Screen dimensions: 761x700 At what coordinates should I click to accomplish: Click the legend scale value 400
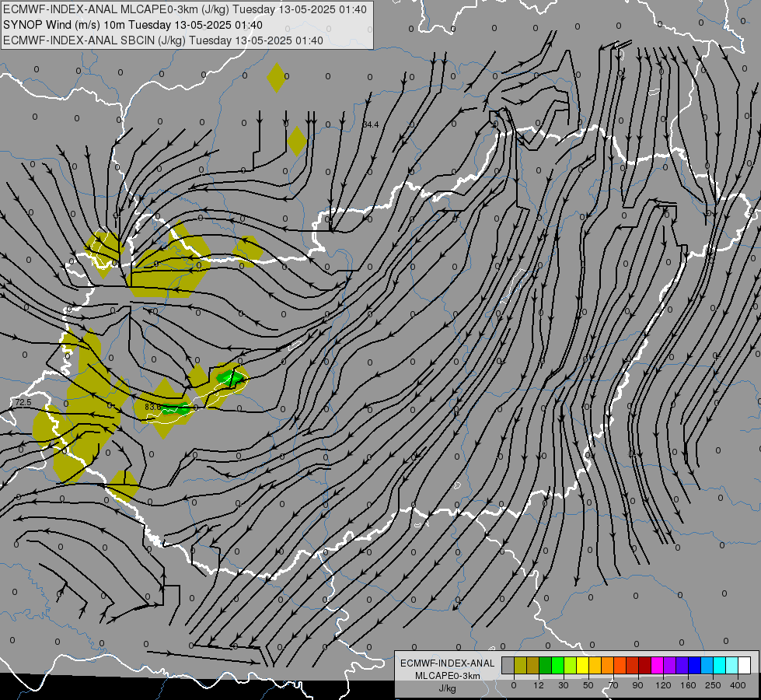pyautogui.click(x=738, y=685)
